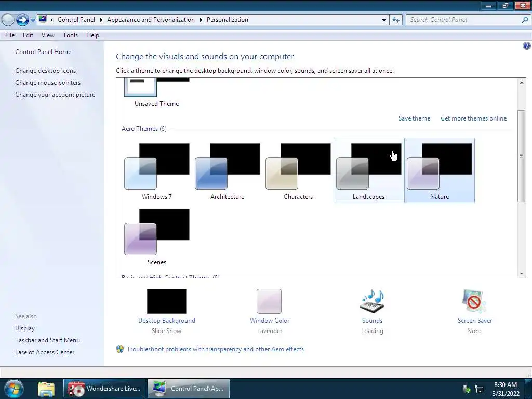Open the Edit menu
This screenshot has height=399, width=532.
28,35
